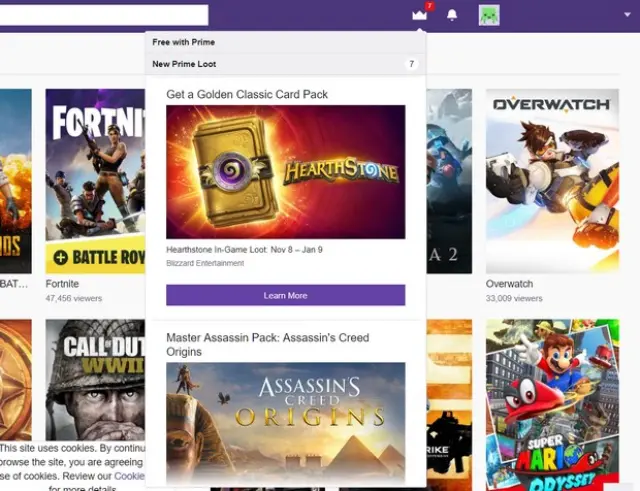This screenshot has height=491, width=640.
Task: Open the Call of Duty WWII cover
Action: pos(95,380)
